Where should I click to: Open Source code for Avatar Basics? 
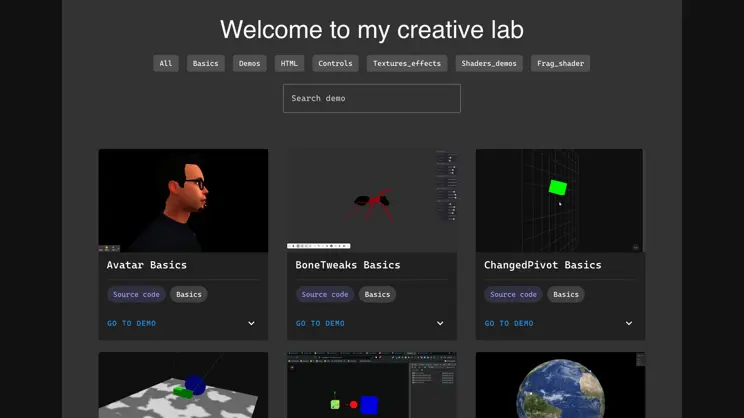136,294
